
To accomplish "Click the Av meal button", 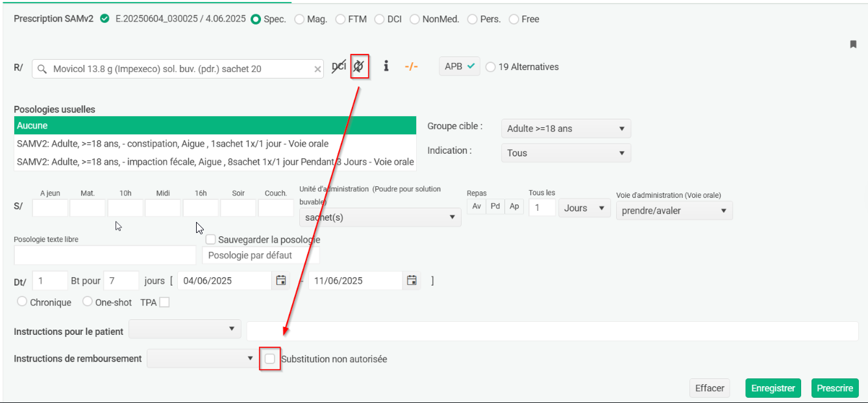I will pos(477,206).
